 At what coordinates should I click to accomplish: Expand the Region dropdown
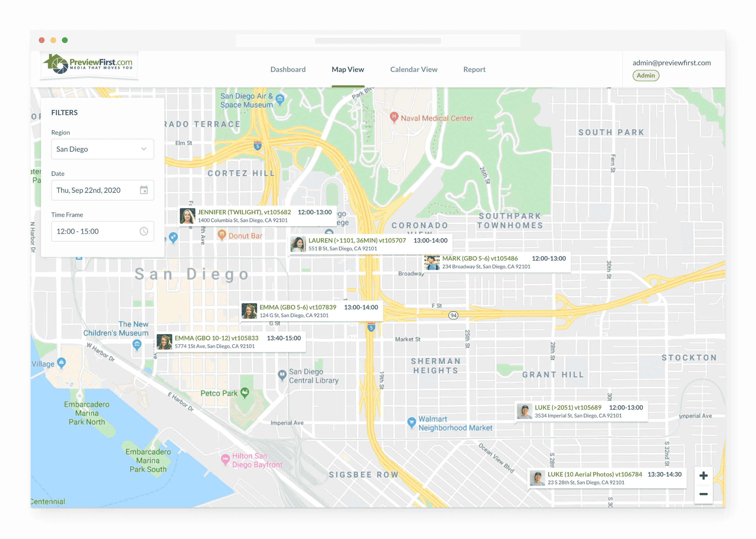102,149
